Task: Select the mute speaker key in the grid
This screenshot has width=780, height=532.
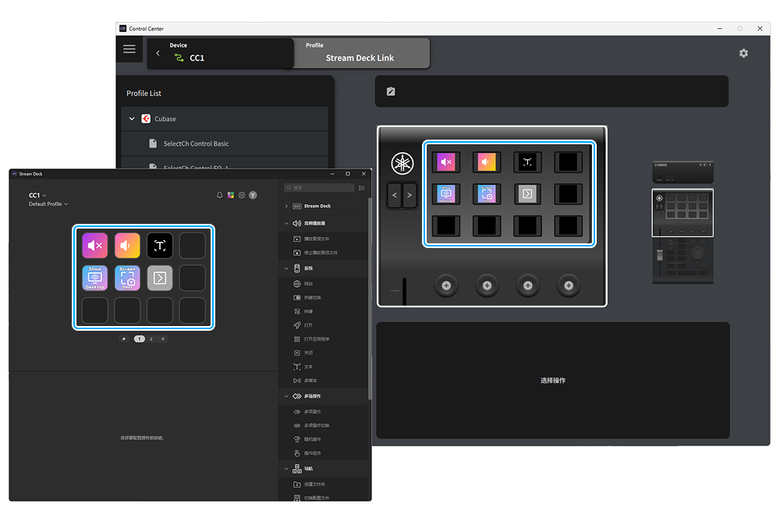Action: [x=94, y=245]
